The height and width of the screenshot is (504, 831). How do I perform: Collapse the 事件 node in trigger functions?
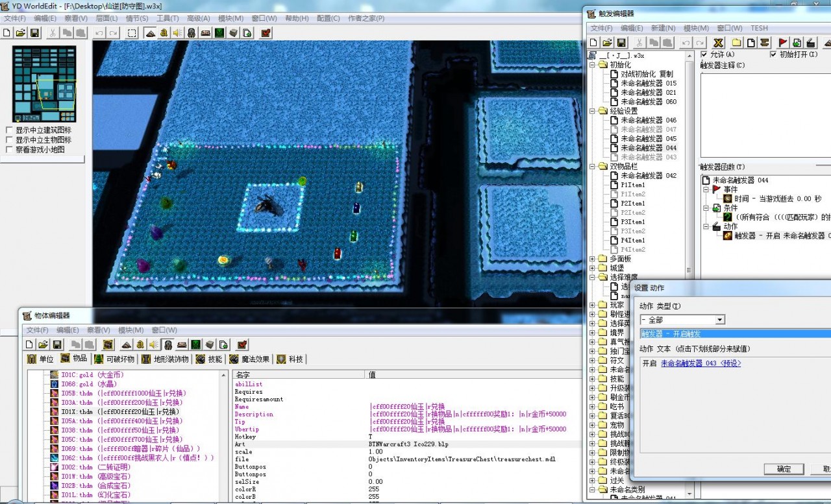coord(706,189)
